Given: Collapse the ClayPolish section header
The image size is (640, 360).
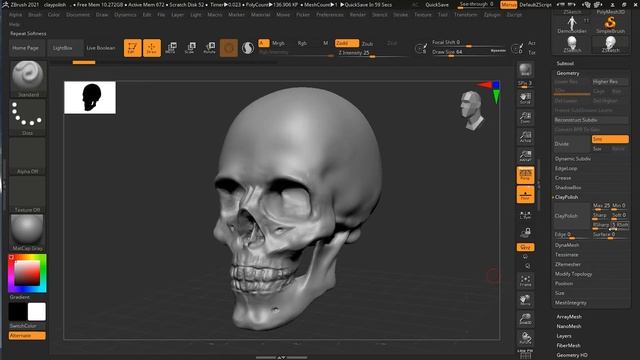Looking at the screenshot, I should [567, 197].
